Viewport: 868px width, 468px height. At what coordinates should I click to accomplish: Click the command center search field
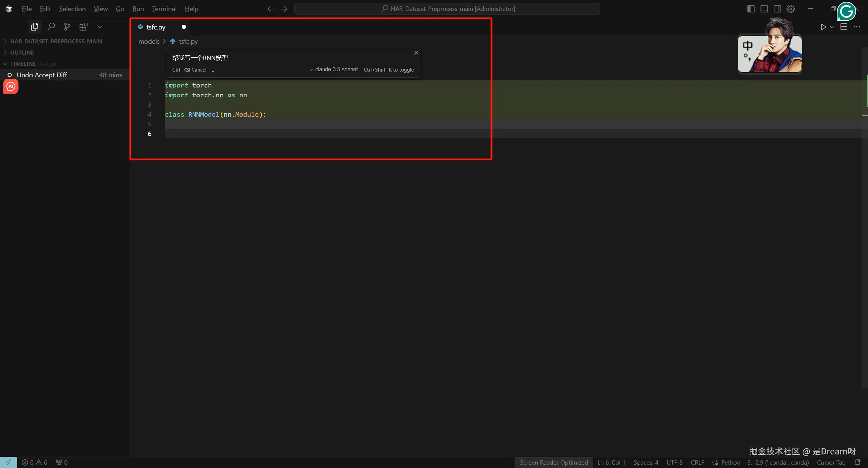pos(447,9)
